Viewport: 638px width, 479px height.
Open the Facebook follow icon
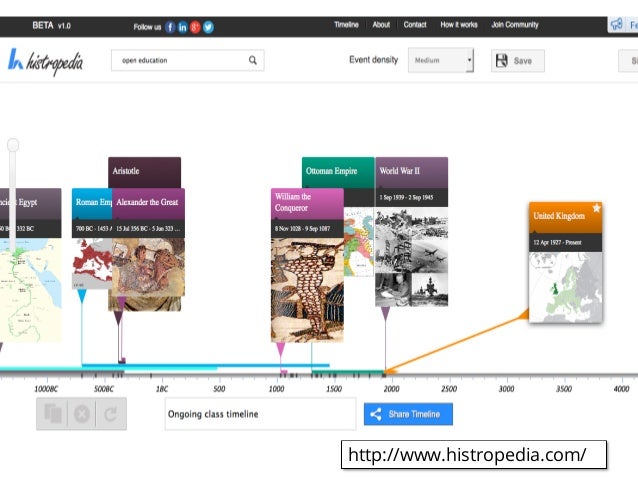pyautogui.click(x=170, y=27)
